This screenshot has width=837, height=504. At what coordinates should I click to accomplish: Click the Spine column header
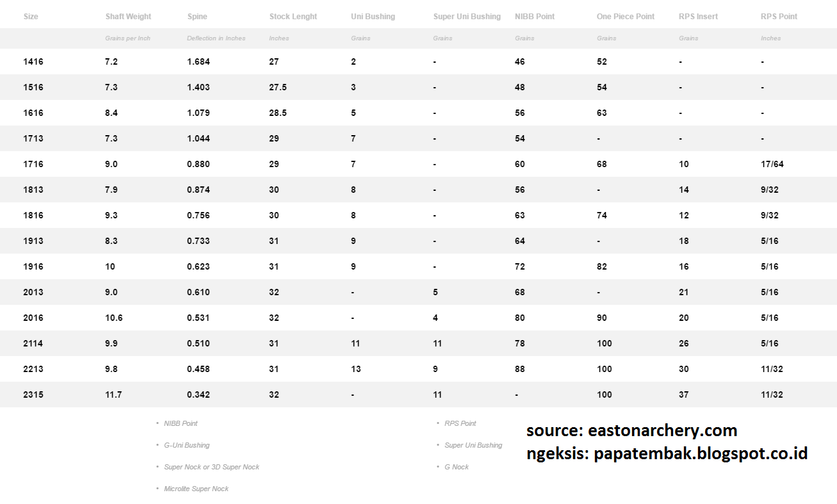coord(197,17)
